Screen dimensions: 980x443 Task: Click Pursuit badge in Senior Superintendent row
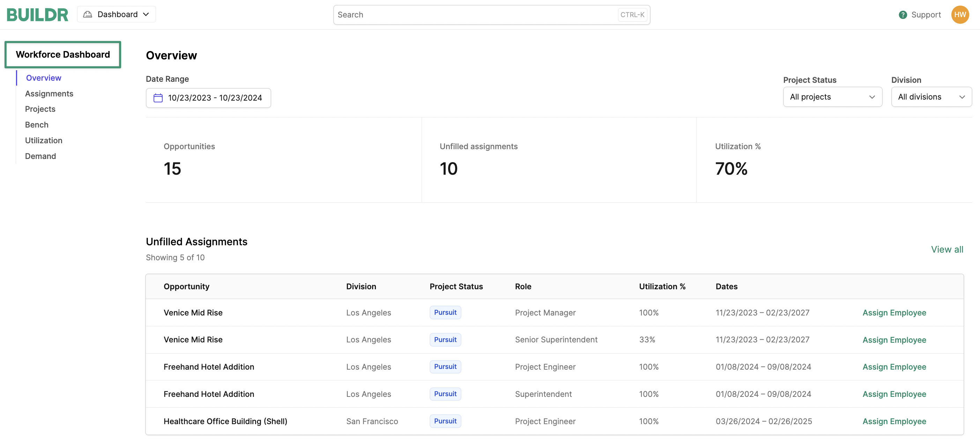click(x=445, y=339)
